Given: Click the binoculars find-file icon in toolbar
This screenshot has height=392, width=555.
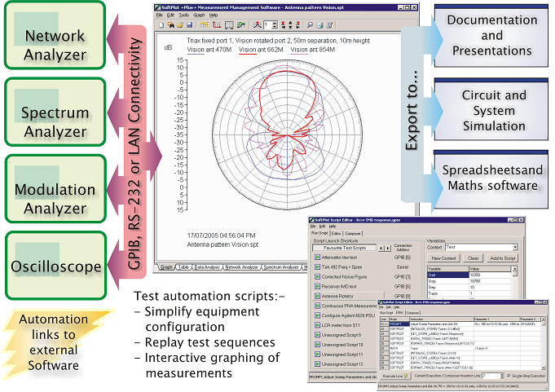Looking at the screenshot, I should point(171,25).
